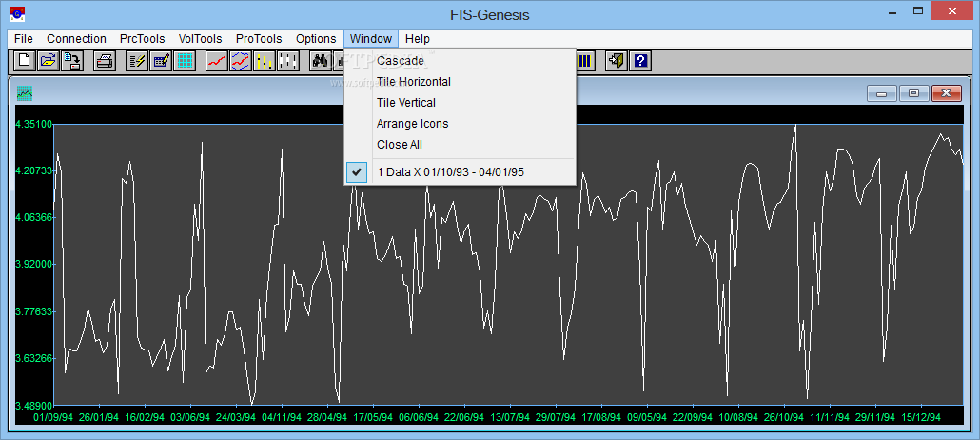Image resolution: width=980 pixels, height=440 pixels.
Task: Click the 3.92000 y-axis label
Action: click(x=34, y=264)
